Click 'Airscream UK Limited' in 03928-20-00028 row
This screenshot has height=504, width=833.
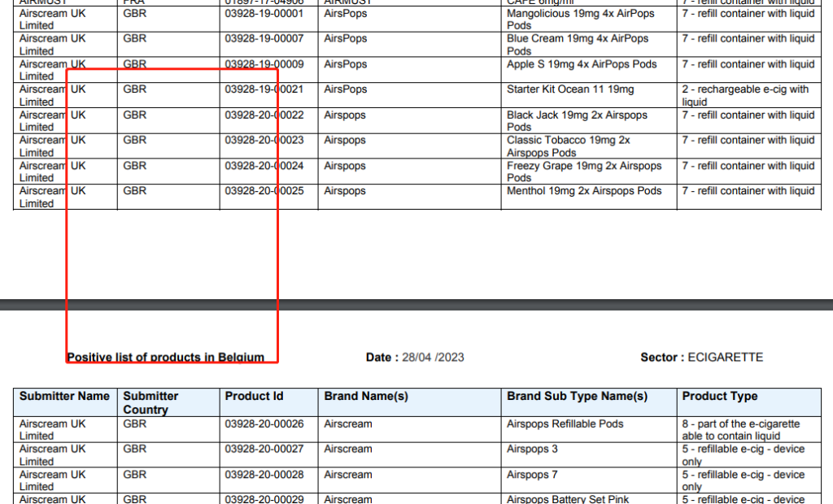coord(52,480)
